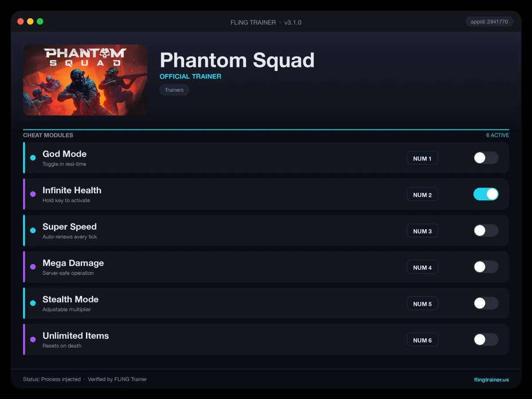Toggle Unlimited Items on
The width and height of the screenshot is (532, 399).
[486, 340]
